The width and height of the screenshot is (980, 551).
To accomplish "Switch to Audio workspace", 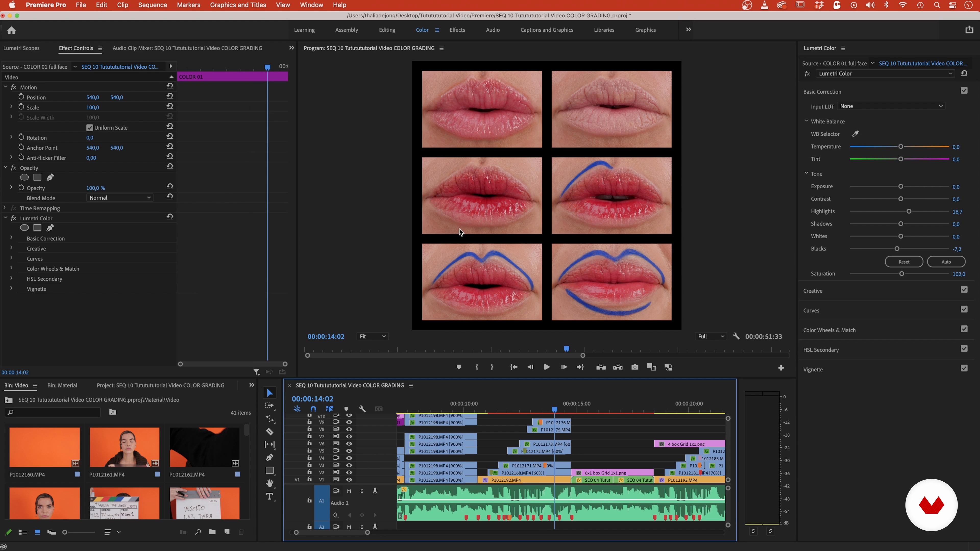I will point(493,30).
